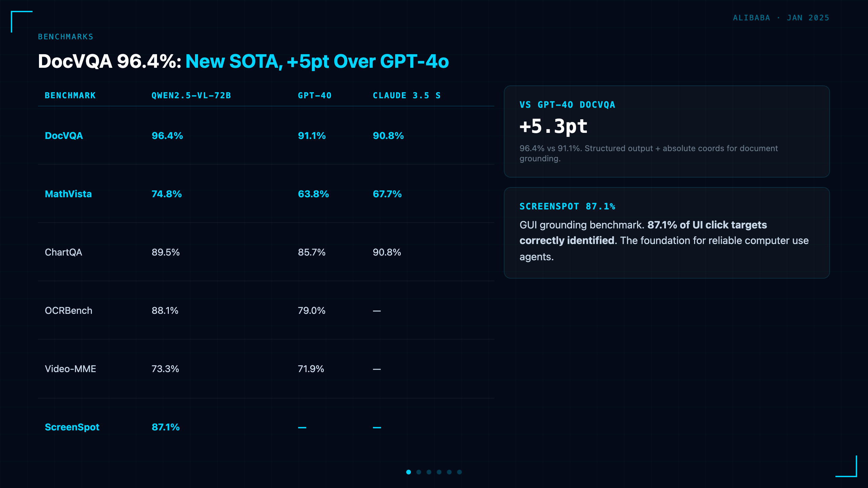Select the QWEN2.5-VL-72B column header
This screenshot has height=488, width=868.
pyautogui.click(x=191, y=96)
